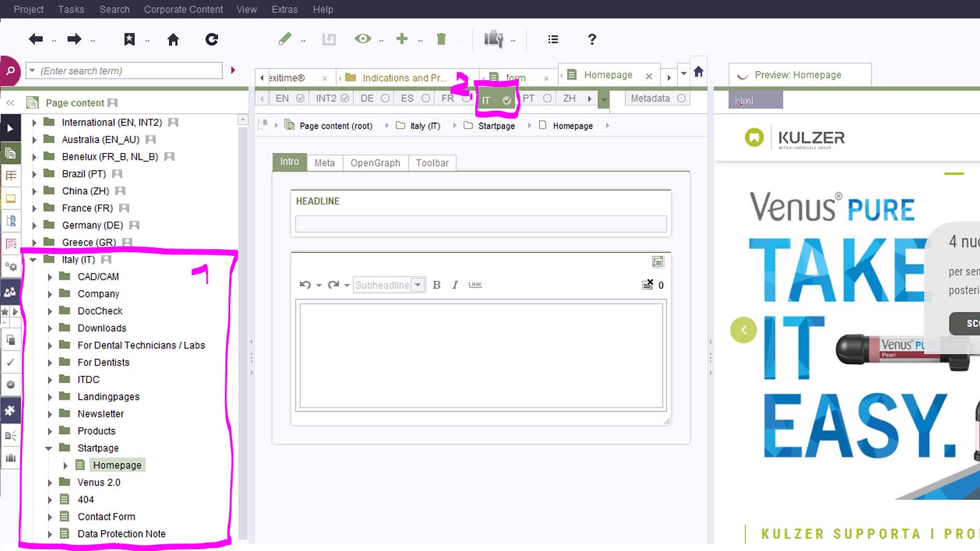Switch to the OpenGraph tab

375,163
